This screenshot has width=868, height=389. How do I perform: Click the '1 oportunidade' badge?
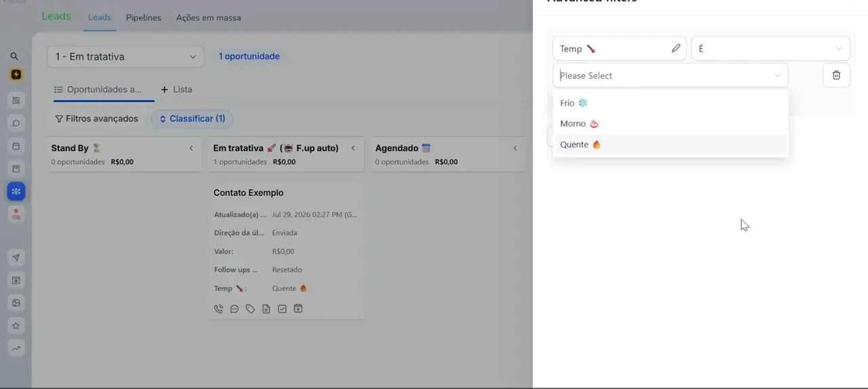(249, 56)
